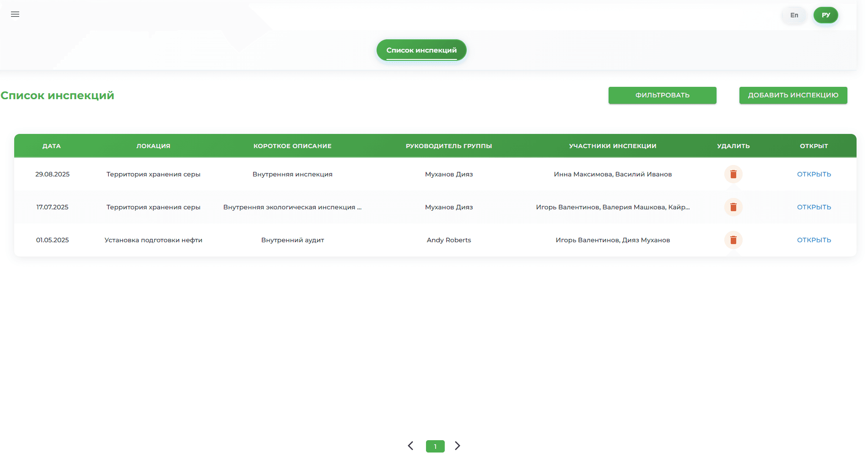The height and width of the screenshot is (458, 868).
Task: Open the hamburger menu
Action: (15, 15)
